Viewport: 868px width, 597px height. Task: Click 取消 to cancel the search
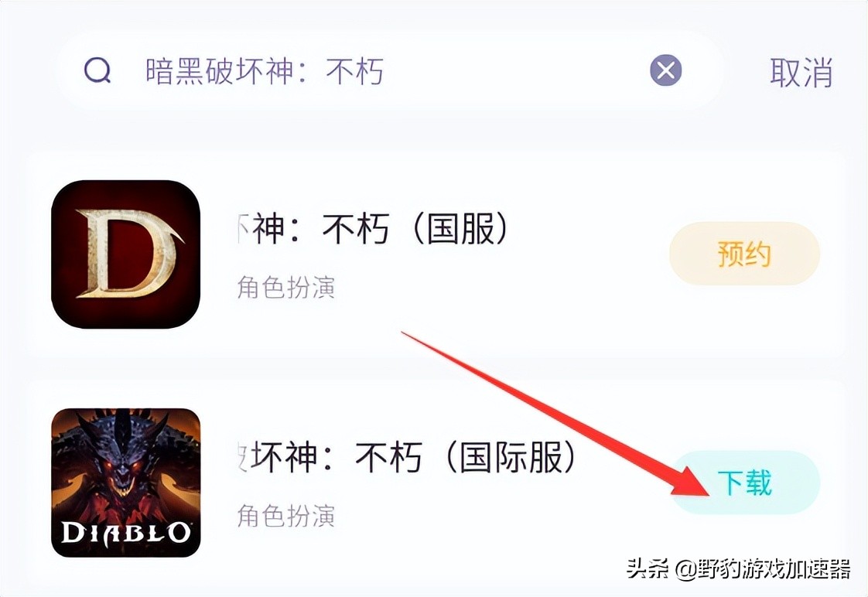(801, 72)
